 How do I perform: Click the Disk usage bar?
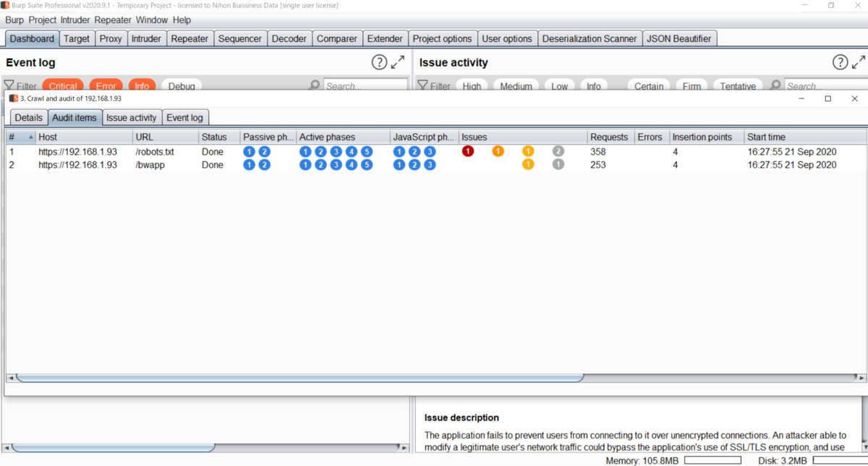pos(839,460)
